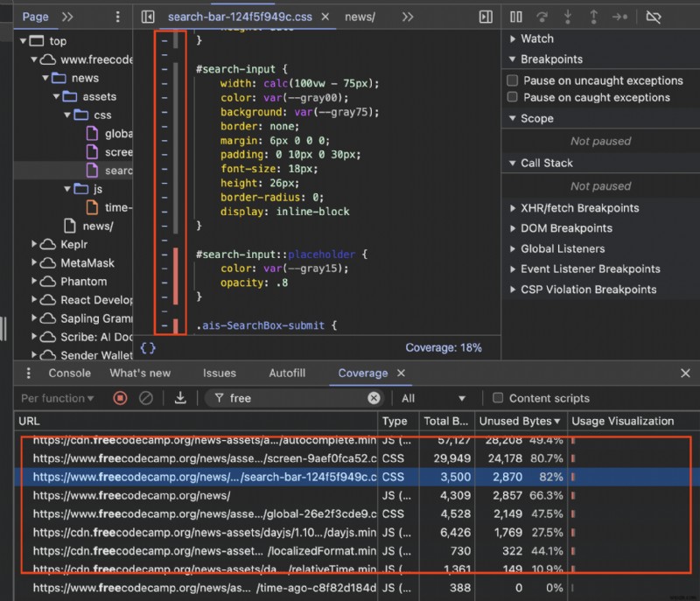Click the Step debugger icon

[x=619, y=17]
